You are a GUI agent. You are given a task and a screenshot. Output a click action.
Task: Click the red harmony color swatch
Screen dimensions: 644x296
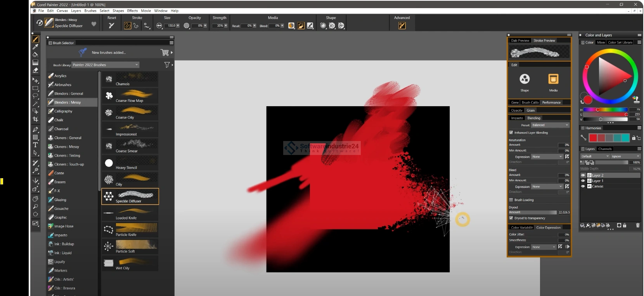pyautogui.click(x=593, y=138)
